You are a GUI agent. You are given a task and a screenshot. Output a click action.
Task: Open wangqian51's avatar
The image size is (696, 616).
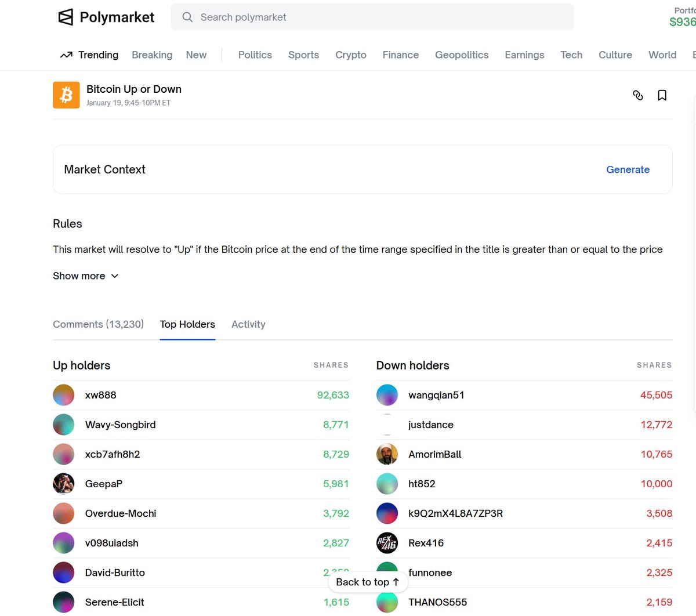387,395
